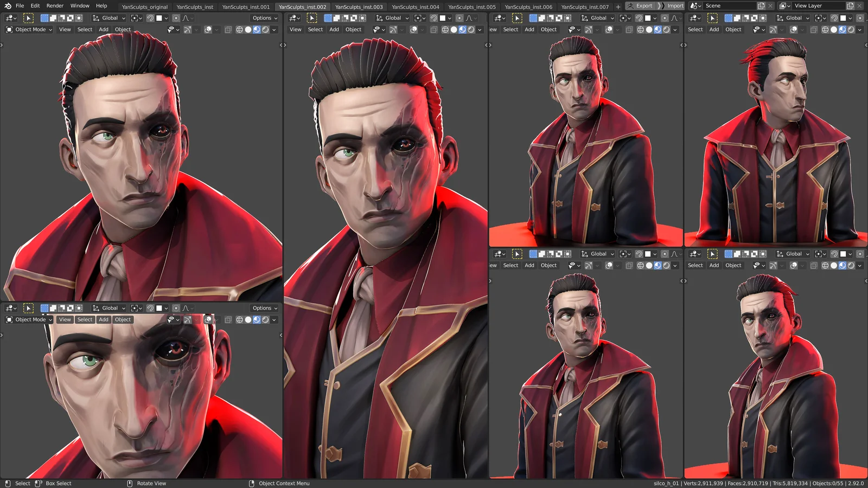Click the Blender logo icon
The image size is (868, 488).
coord(8,6)
